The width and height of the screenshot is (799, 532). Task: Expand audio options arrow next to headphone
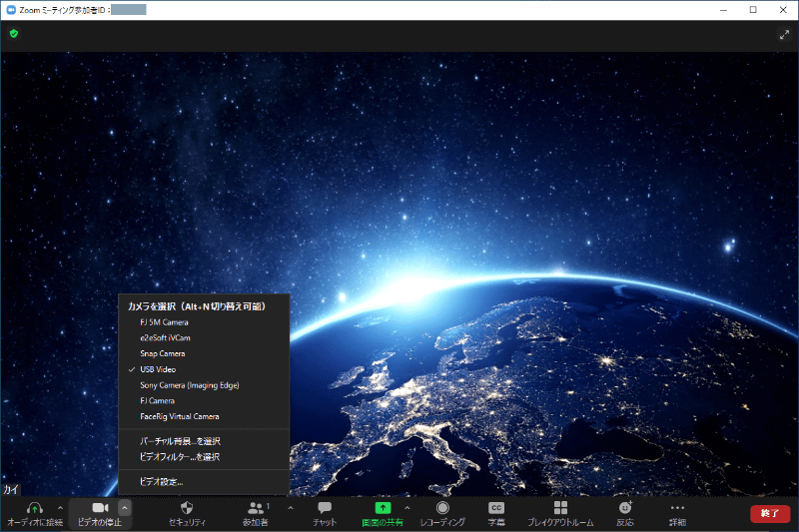[x=60, y=508]
